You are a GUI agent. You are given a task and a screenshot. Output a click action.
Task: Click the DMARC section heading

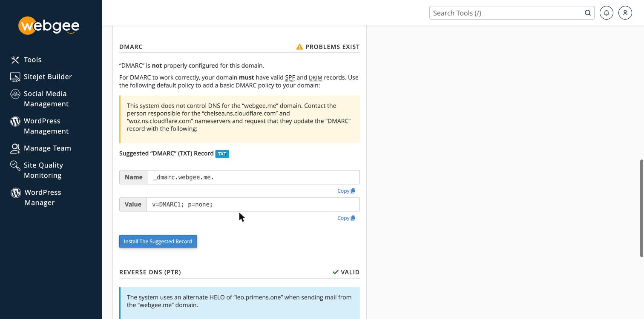tap(131, 47)
